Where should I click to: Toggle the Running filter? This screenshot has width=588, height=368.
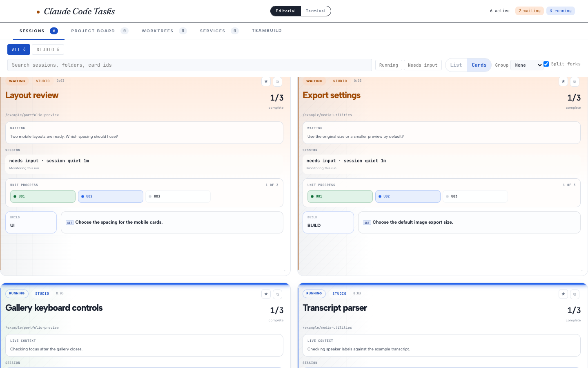pos(389,65)
